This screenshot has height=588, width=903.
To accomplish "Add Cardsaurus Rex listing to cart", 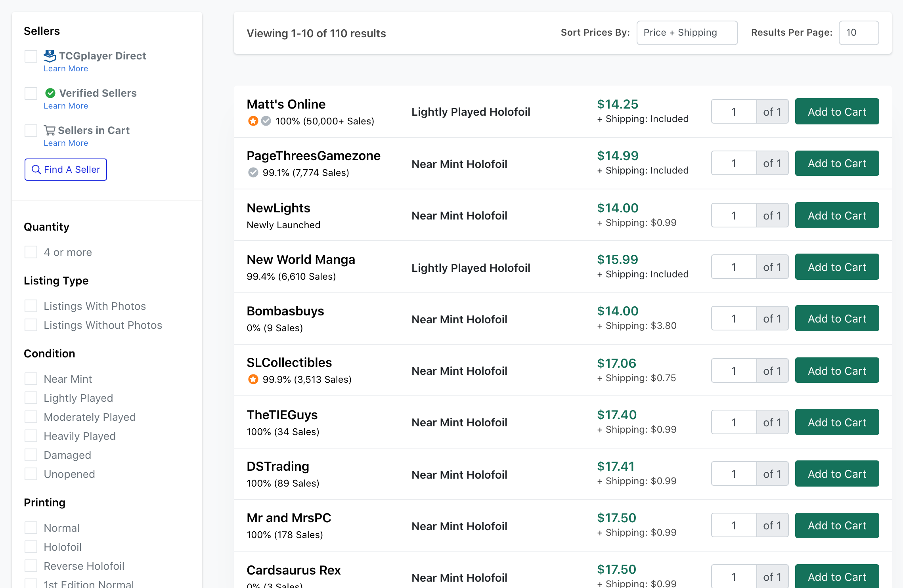I will pos(837,577).
